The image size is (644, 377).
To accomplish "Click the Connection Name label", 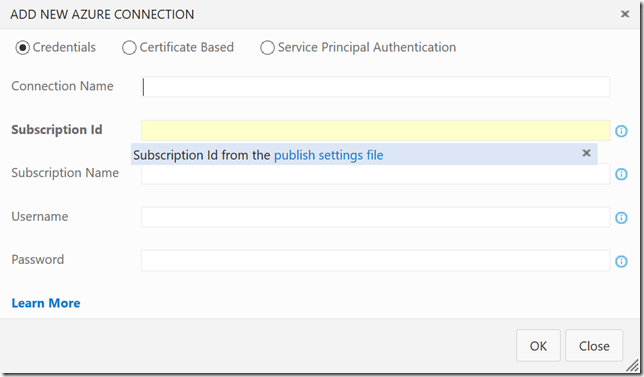I will coord(62,86).
